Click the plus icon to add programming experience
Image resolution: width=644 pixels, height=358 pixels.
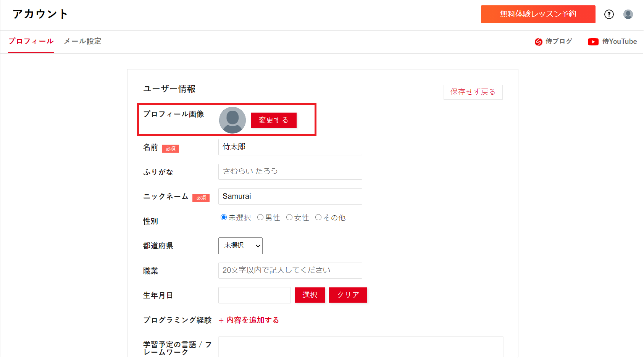221,321
